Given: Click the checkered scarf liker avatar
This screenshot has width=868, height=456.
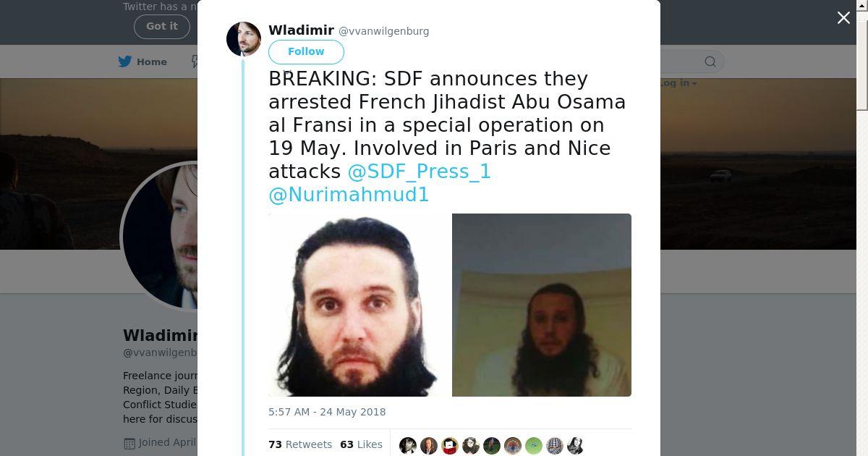Looking at the screenshot, I should click(x=555, y=445).
